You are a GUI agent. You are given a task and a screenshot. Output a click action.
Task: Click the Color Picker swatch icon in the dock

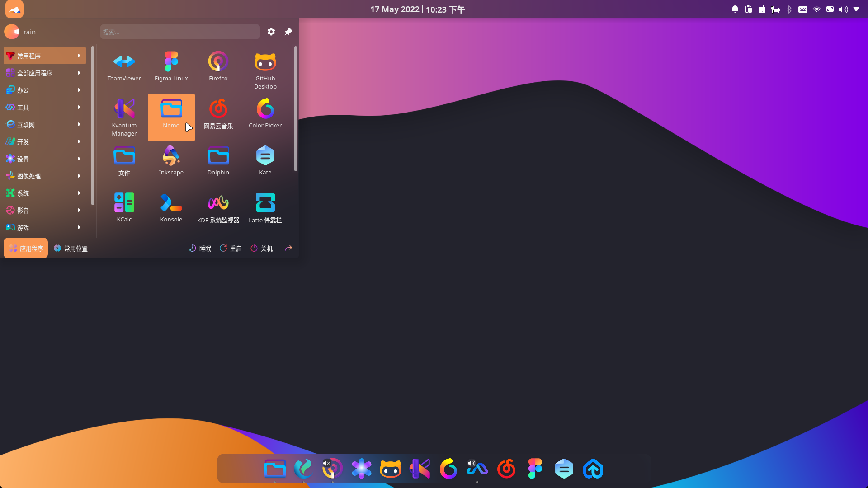(448, 469)
